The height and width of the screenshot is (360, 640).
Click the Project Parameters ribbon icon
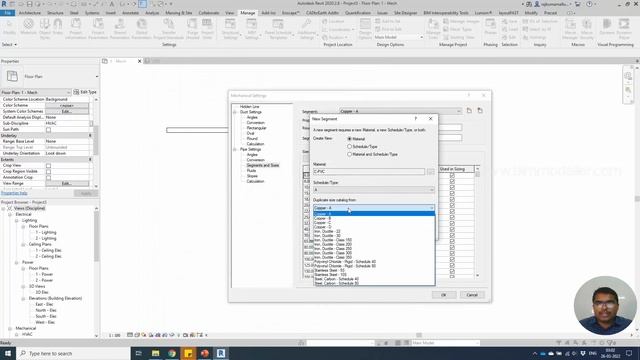pos(98,28)
